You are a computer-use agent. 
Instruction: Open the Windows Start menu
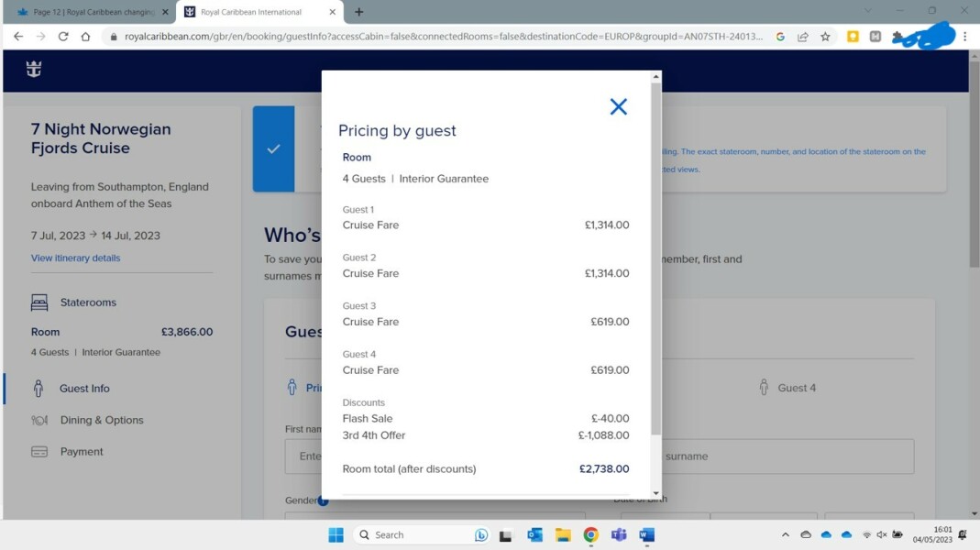pyautogui.click(x=336, y=535)
